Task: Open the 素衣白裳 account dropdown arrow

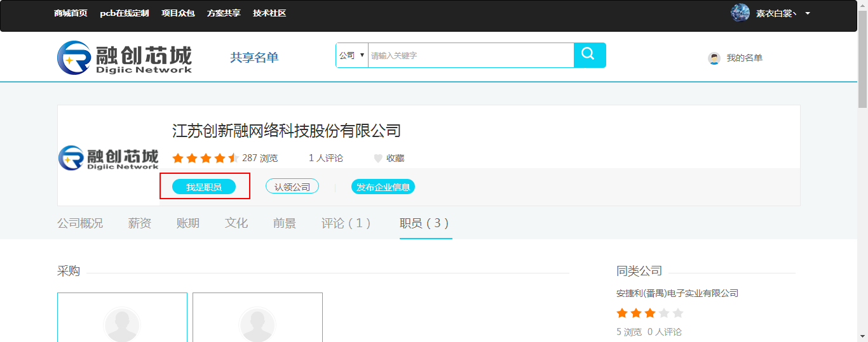Action: (808, 13)
